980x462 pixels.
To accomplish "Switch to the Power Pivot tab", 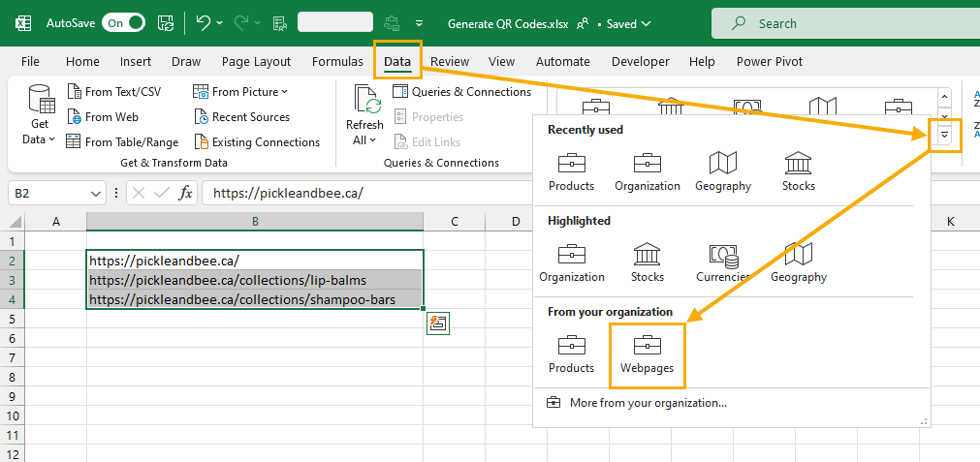I will 770,61.
